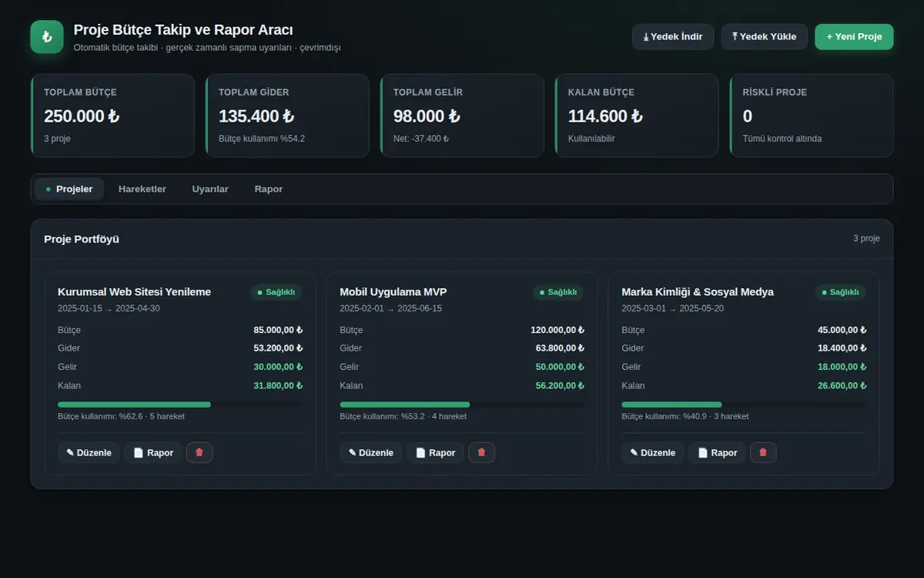Edit the Kurumsal Web Sitesi Yenileme project
This screenshot has width=924, height=578.
tap(89, 452)
